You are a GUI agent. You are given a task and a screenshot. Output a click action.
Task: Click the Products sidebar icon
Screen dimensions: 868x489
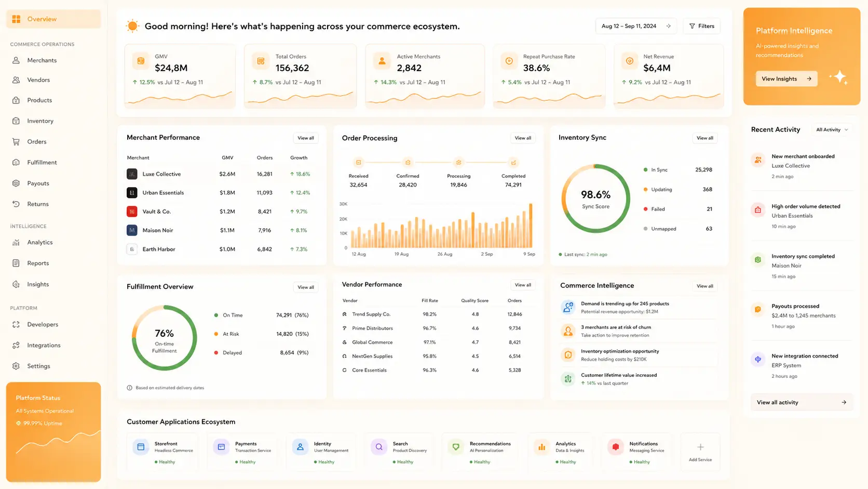click(16, 100)
